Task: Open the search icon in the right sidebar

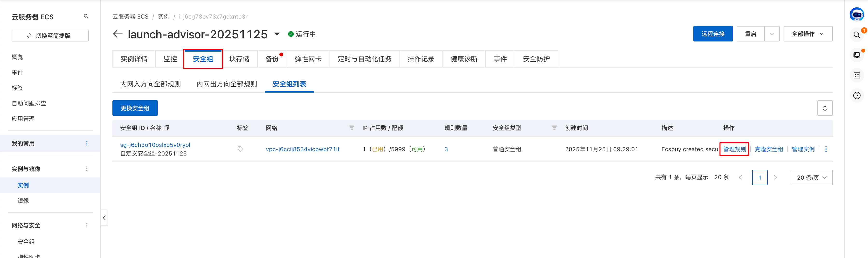Action: [857, 35]
